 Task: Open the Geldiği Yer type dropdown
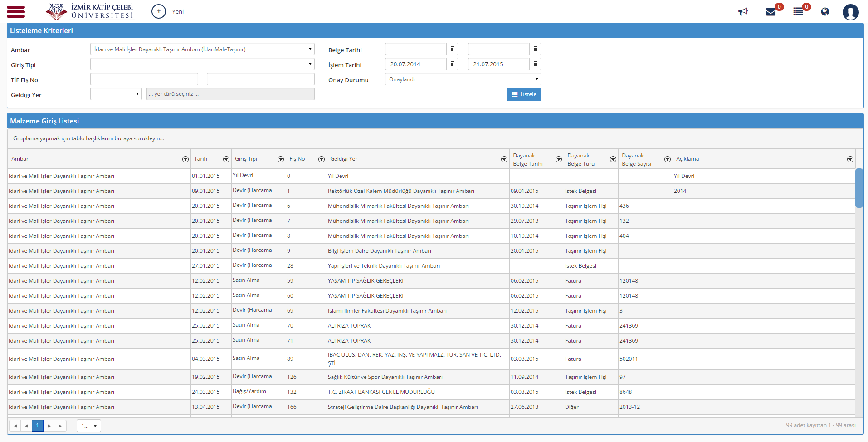click(x=116, y=94)
